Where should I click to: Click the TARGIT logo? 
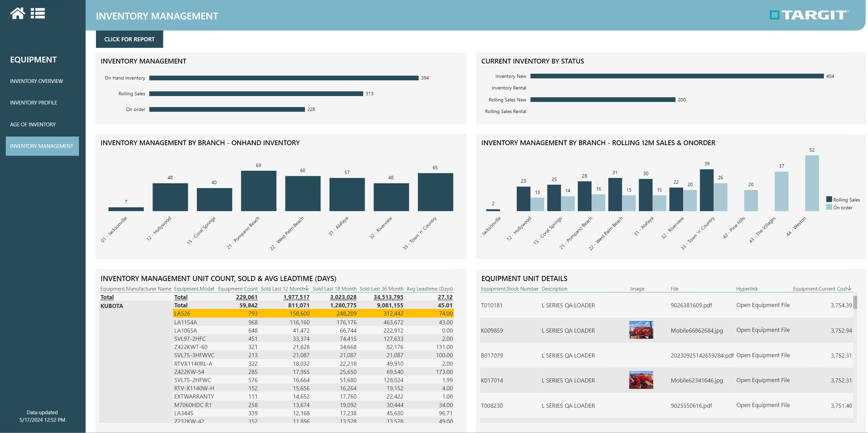coord(809,15)
